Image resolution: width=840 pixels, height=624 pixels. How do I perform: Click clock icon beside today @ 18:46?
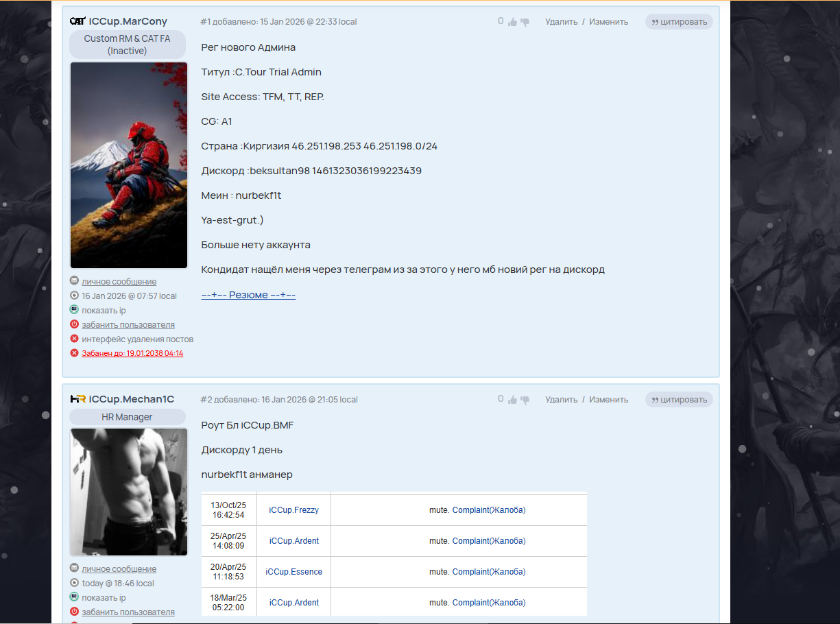click(74, 583)
